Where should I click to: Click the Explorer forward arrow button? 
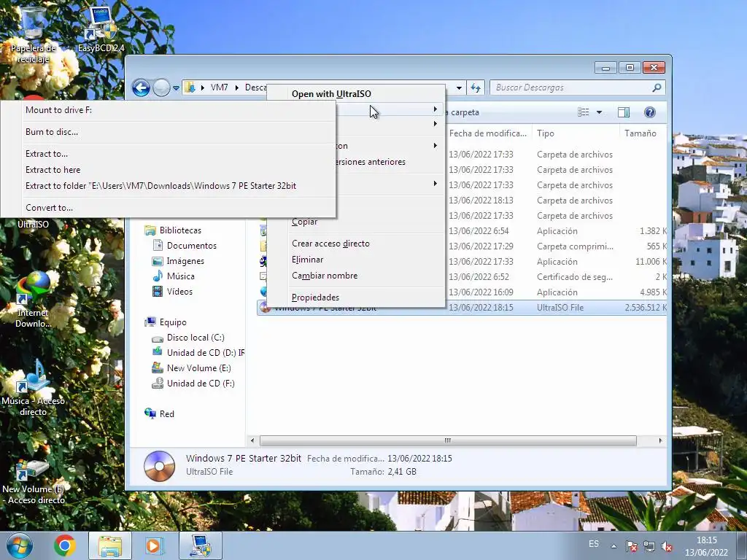(x=161, y=87)
